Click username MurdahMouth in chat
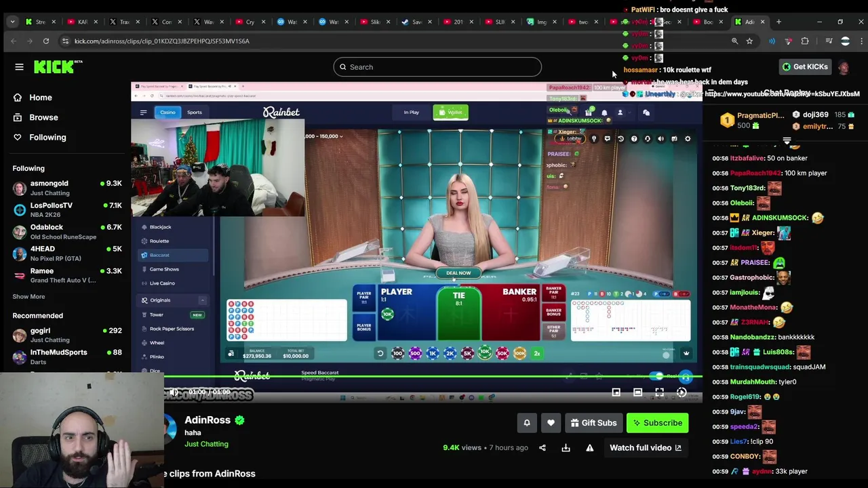Viewport: 868px width, 488px height. click(x=753, y=382)
